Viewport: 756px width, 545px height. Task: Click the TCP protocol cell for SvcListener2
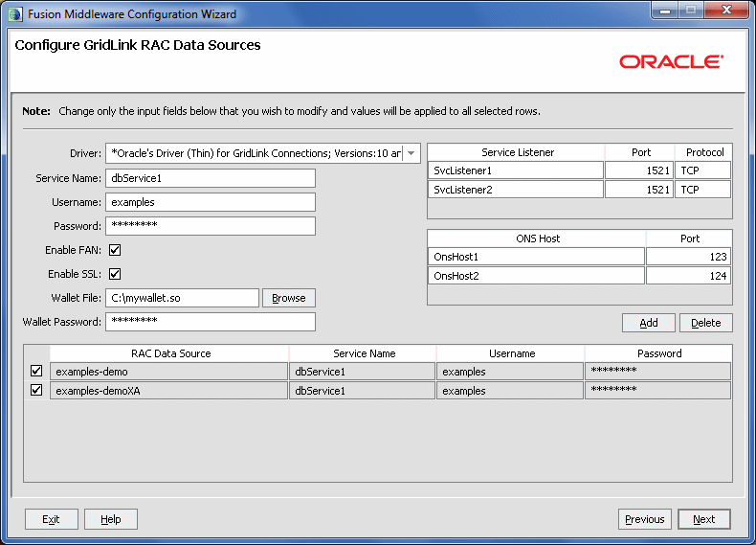point(703,190)
